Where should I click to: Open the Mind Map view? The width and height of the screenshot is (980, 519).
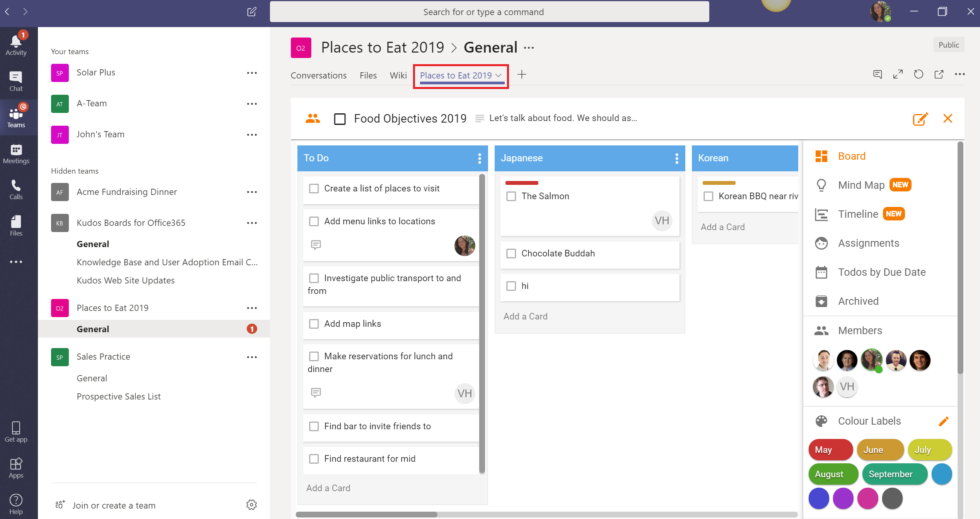(x=862, y=185)
